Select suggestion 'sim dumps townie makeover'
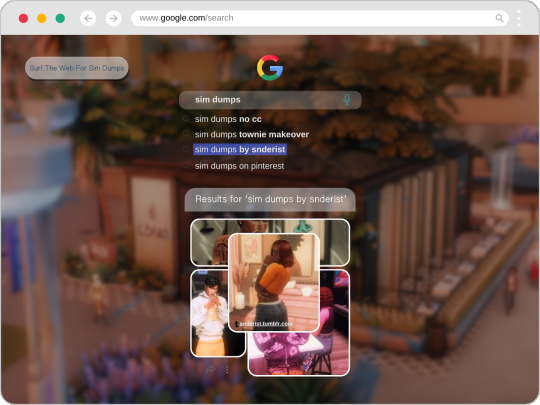The height and width of the screenshot is (405, 540). 252,134
